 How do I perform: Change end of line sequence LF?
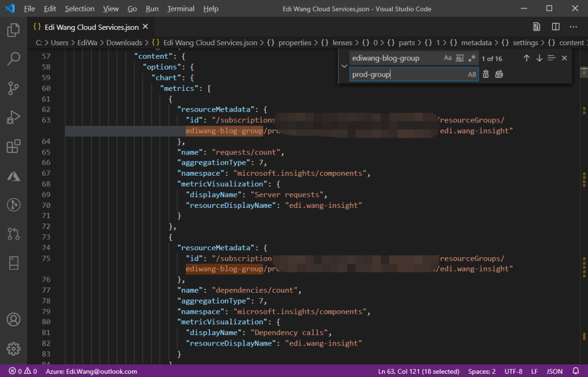pos(535,371)
